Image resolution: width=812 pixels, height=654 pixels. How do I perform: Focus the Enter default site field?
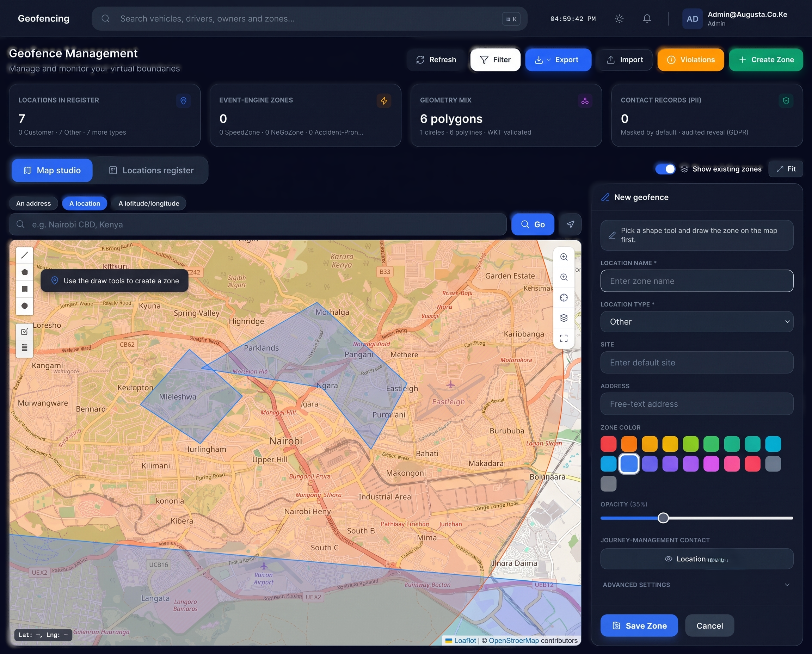coord(697,362)
